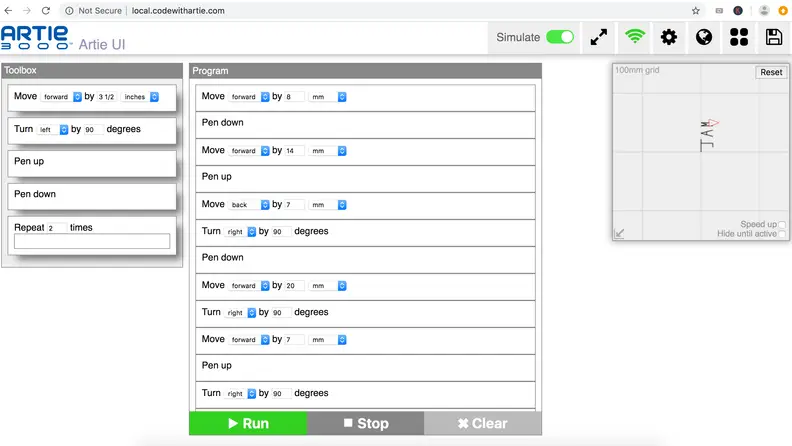792x446 pixels.
Task: Open mm unit dropdown on Move back row
Action: pyautogui.click(x=327, y=205)
